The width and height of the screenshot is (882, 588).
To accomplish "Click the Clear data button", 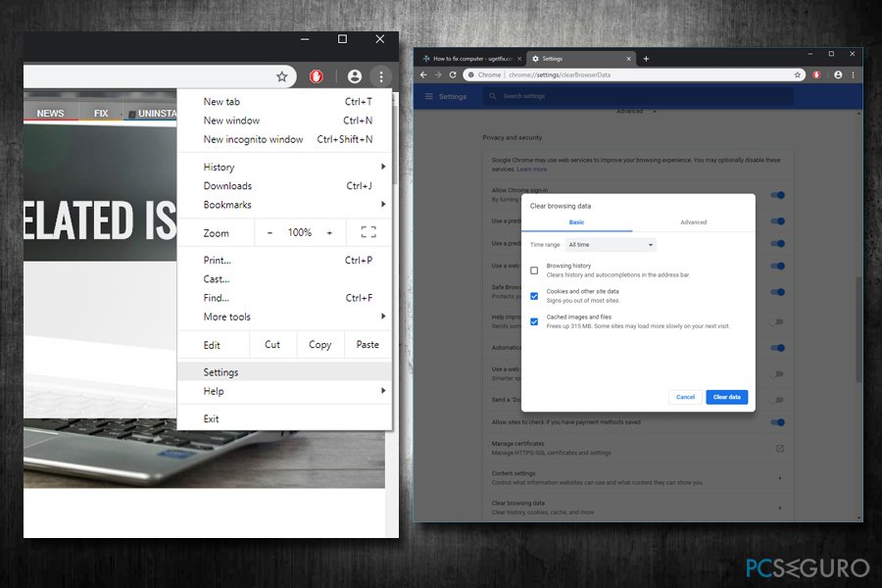I will coord(727,397).
